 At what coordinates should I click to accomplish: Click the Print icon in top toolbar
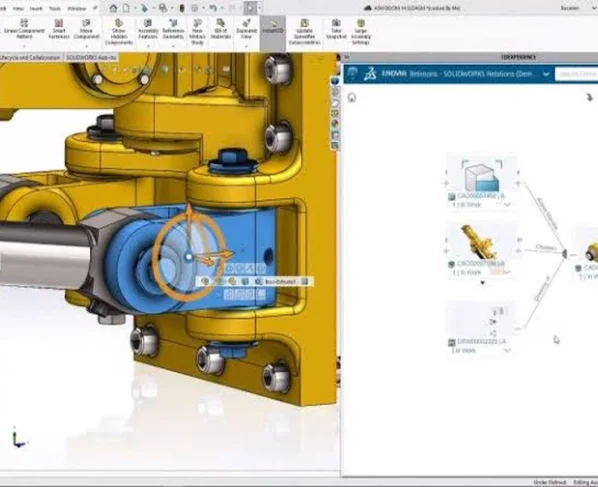click(x=163, y=8)
